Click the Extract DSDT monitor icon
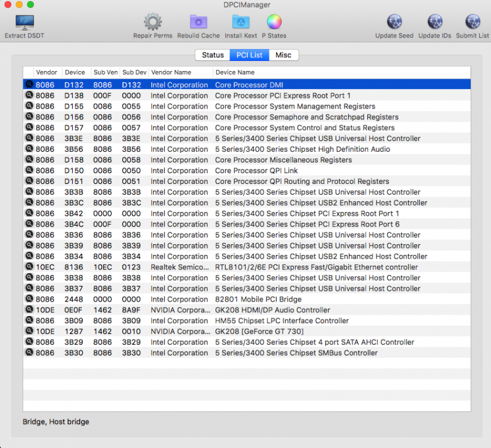 click(x=24, y=23)
